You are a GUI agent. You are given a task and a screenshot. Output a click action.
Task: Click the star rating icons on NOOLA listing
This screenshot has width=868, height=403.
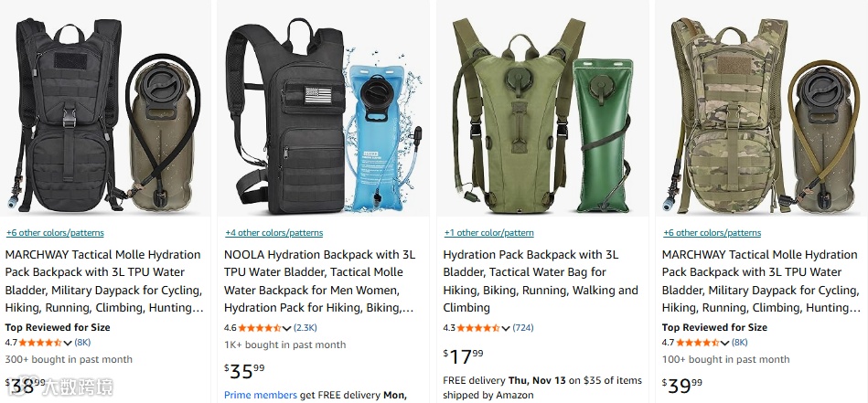click(x=260, y=328)
